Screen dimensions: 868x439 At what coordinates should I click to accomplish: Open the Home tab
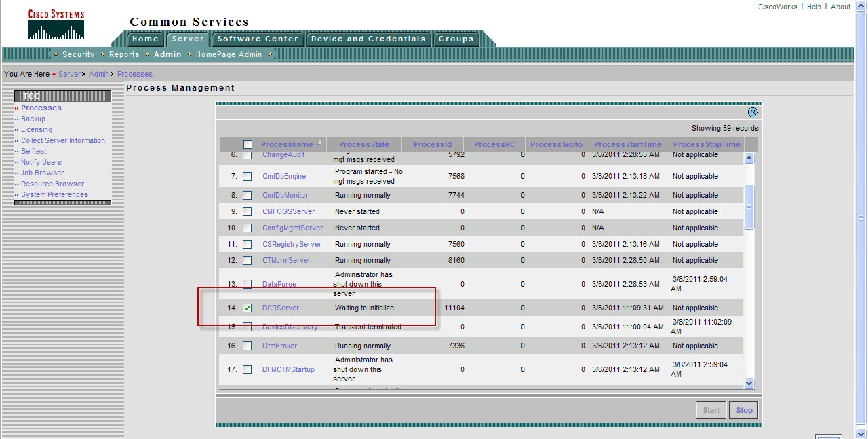point(145,39)
